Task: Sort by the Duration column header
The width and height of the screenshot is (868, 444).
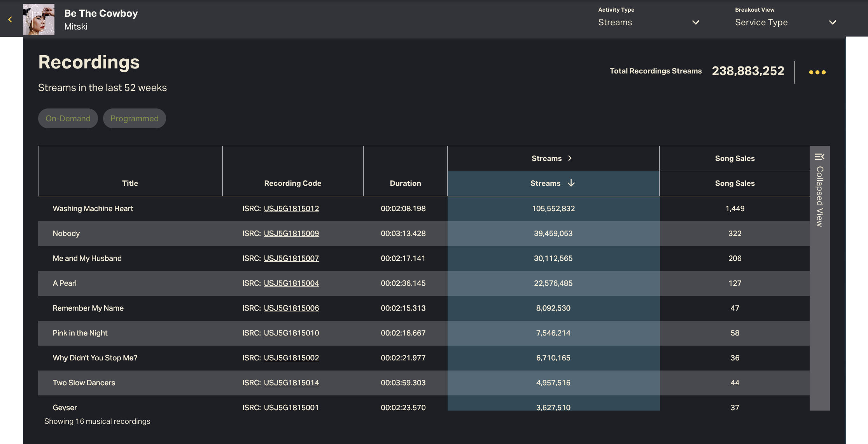Action: point(405,183)
